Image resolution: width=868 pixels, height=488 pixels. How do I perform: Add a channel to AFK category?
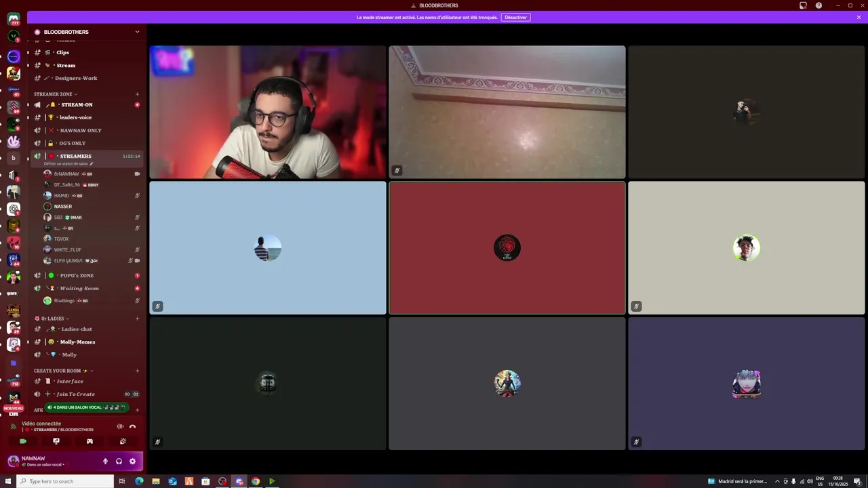(137, 410)
